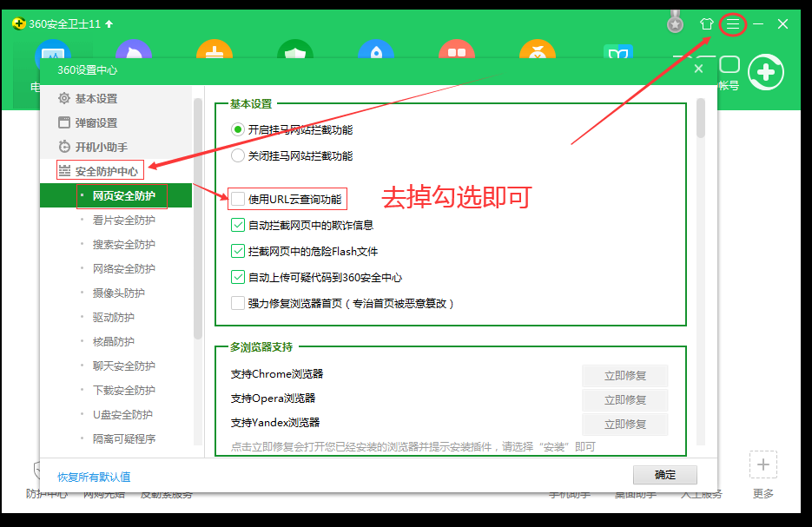Toggle 使用URL云查询功能 checkbox
Image resolution: width=812 pixels, height=527 pixels.
coord(238,199)
